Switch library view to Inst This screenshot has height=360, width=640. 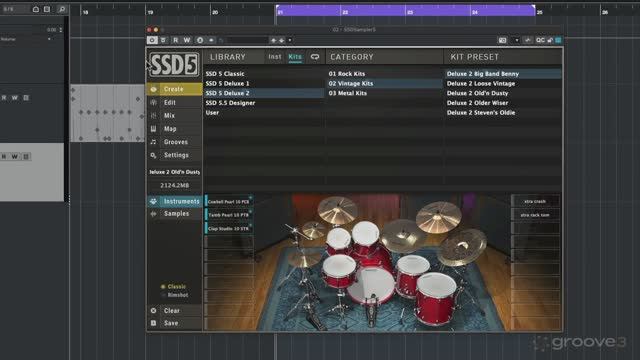pyautogui.click(x=275, y=57)
